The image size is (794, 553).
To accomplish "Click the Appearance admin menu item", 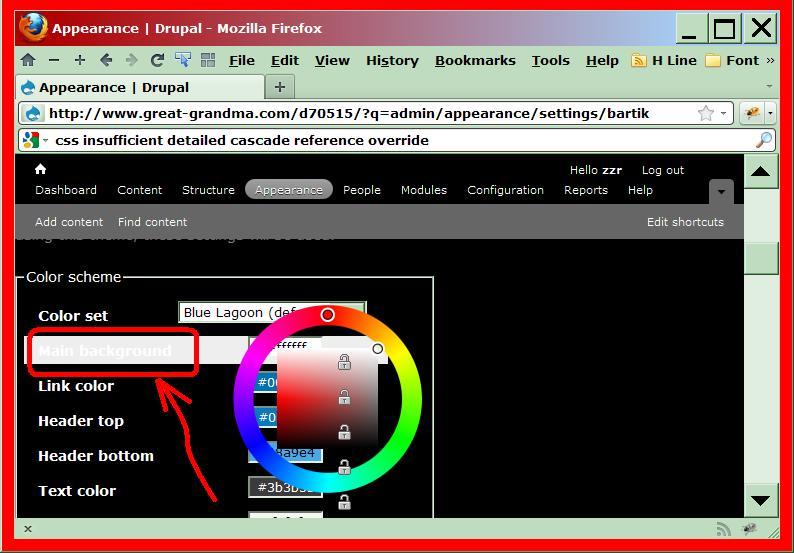I will (289, 190).
